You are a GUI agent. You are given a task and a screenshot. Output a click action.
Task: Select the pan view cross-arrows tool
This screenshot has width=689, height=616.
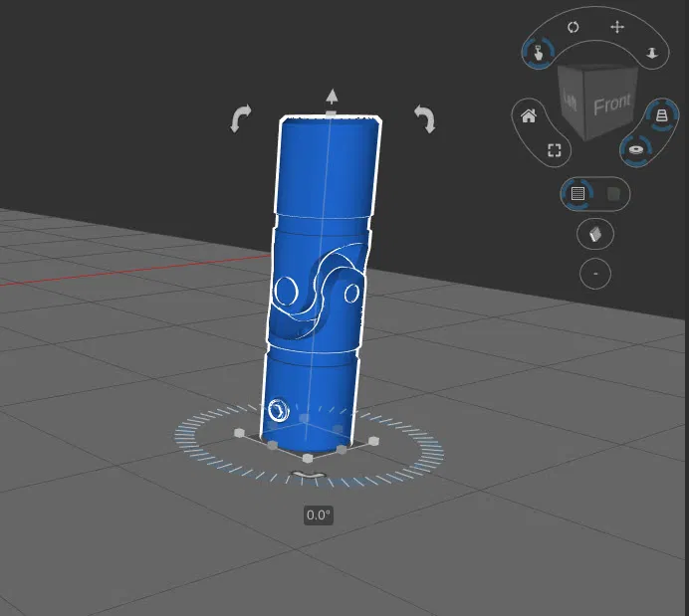(x=617, y=27)
